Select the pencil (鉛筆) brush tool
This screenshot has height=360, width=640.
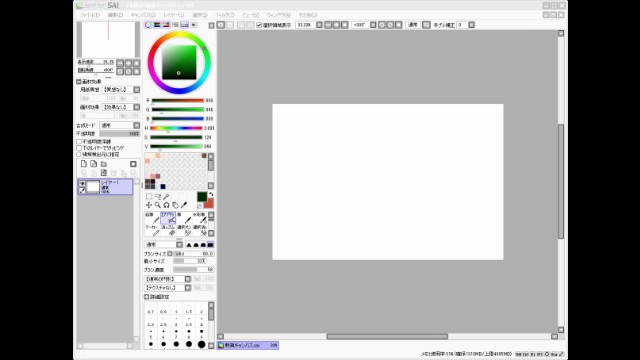pos(152,218)
